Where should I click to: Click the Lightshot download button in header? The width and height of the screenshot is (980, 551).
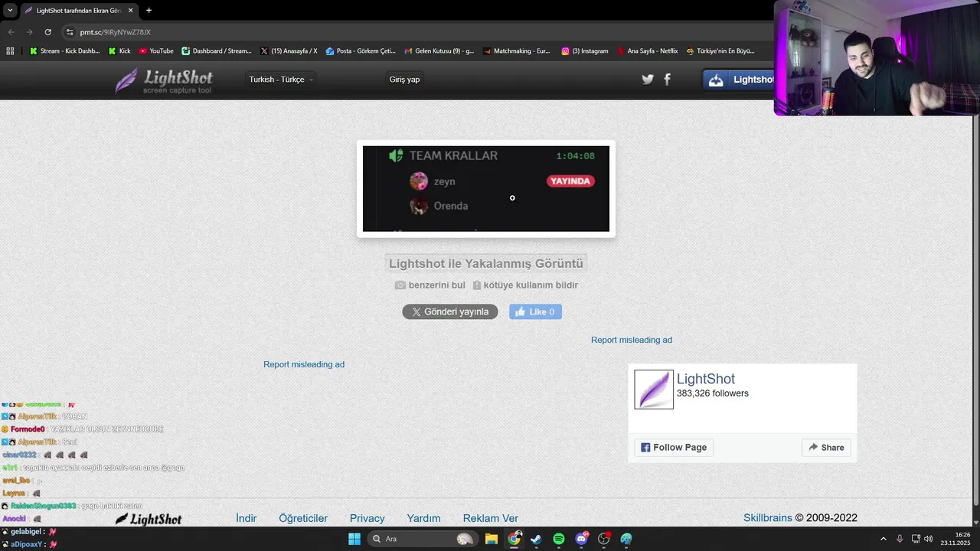tap(739, 80)
